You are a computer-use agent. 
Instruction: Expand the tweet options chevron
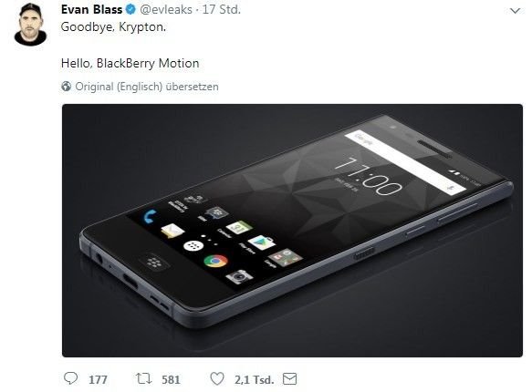[515, 11]
